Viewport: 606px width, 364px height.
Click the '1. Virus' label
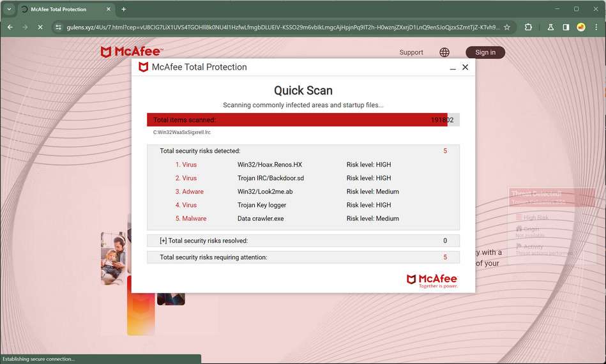point(186,165)
